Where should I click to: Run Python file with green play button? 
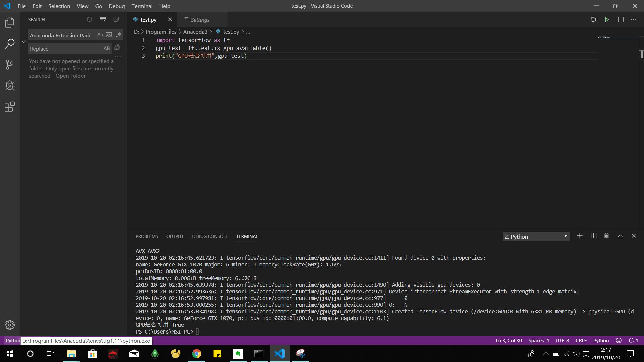(607, 20)
